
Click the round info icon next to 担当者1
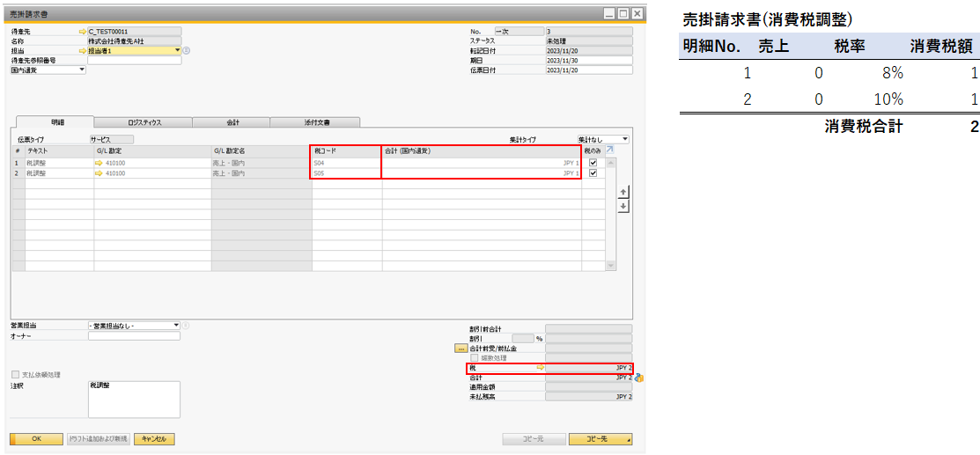coord(187,51)
